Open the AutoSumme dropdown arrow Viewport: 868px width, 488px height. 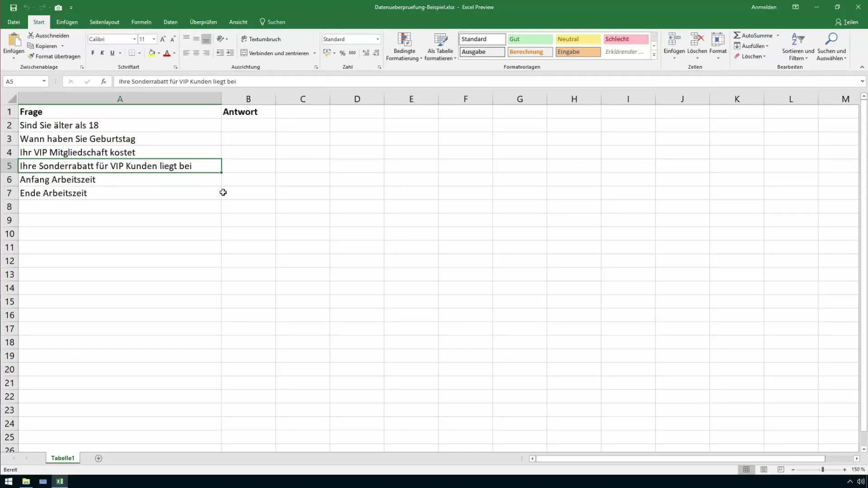click(778, 35)
